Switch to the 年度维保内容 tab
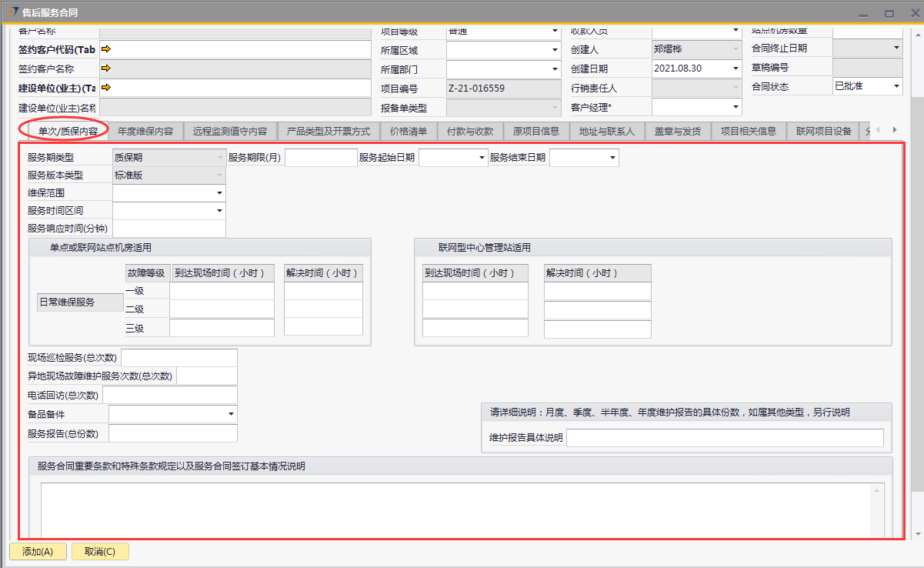The image size is (924, 568). point(145,131)
